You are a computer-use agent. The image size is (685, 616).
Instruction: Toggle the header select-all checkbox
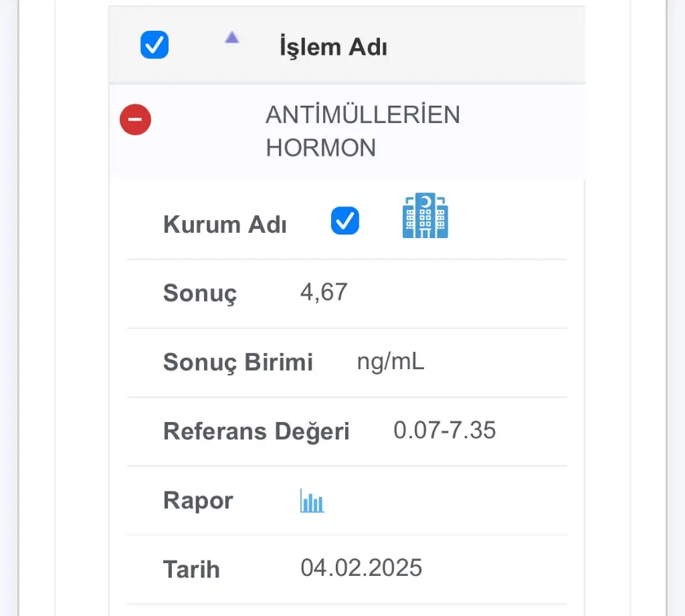click(155, 45)
